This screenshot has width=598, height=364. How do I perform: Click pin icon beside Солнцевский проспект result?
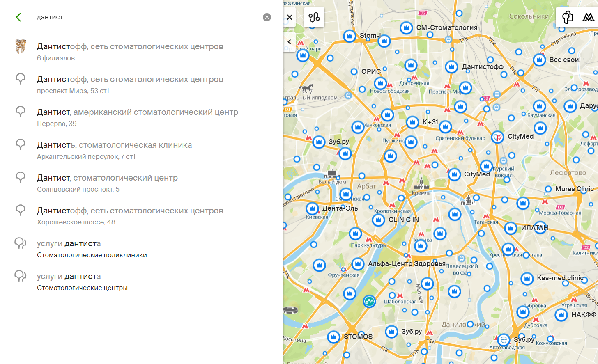21,177
